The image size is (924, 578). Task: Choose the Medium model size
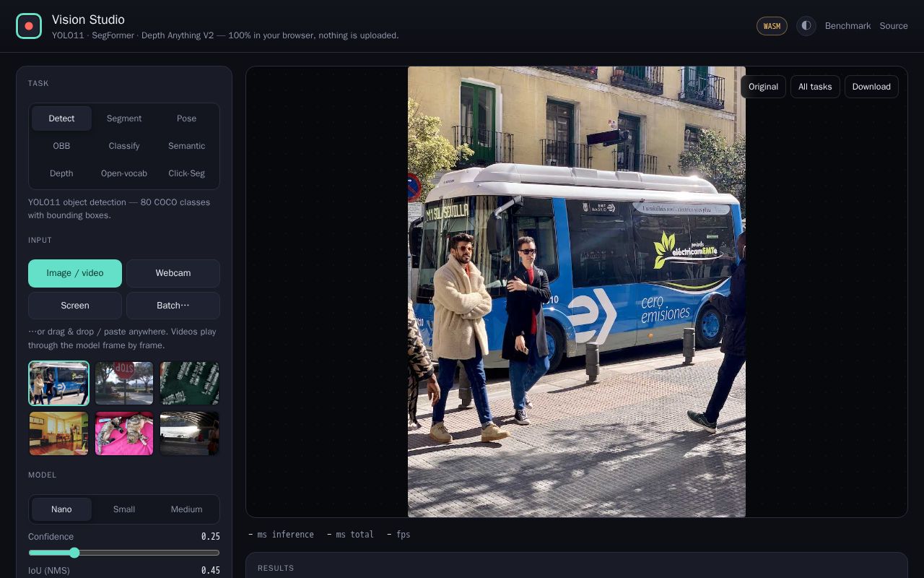tap(186, 509)
